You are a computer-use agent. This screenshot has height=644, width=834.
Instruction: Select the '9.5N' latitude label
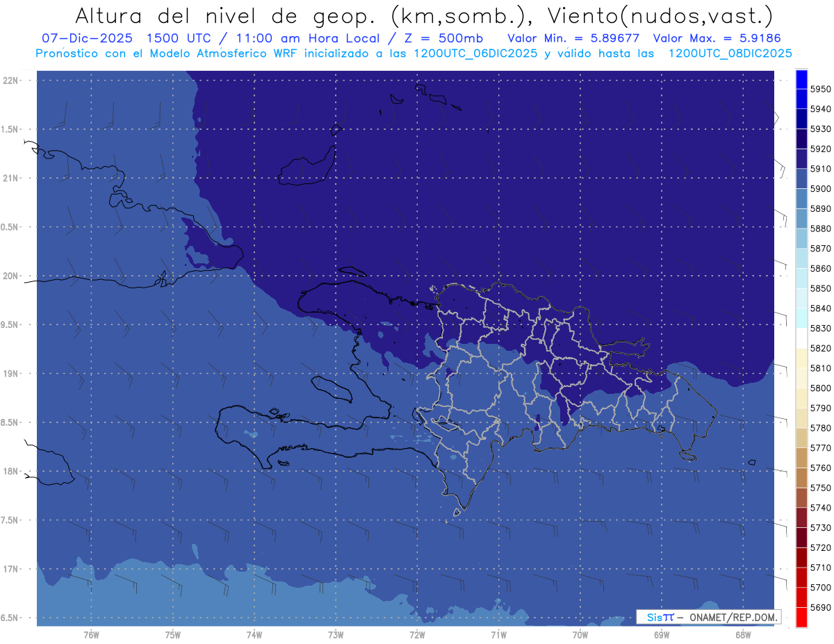point(9,325)
